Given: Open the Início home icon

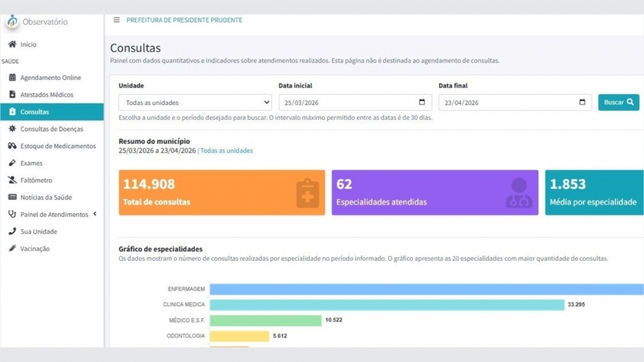Looking at the screenshot, I should (12, 44).
